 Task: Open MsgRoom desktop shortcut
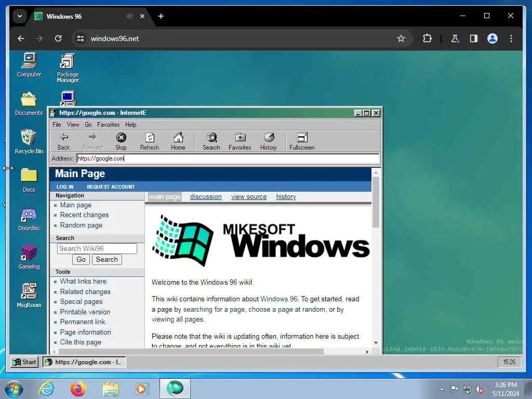pyautogui.click(x=29, y=296)
